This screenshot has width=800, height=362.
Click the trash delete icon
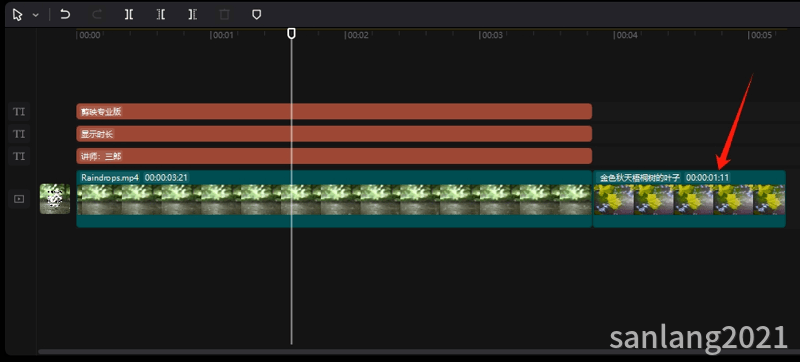(224, 15)
